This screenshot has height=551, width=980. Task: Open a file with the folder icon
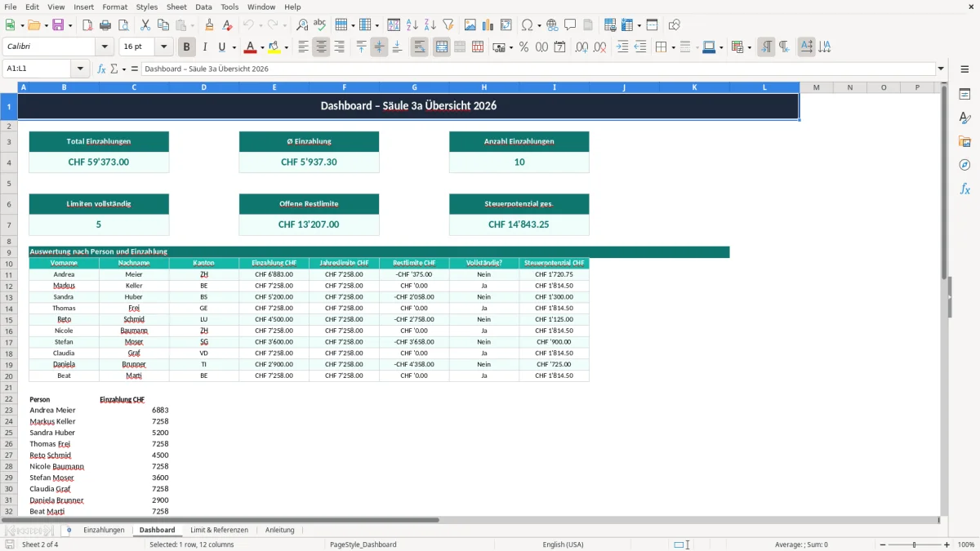tap(33, 25)
